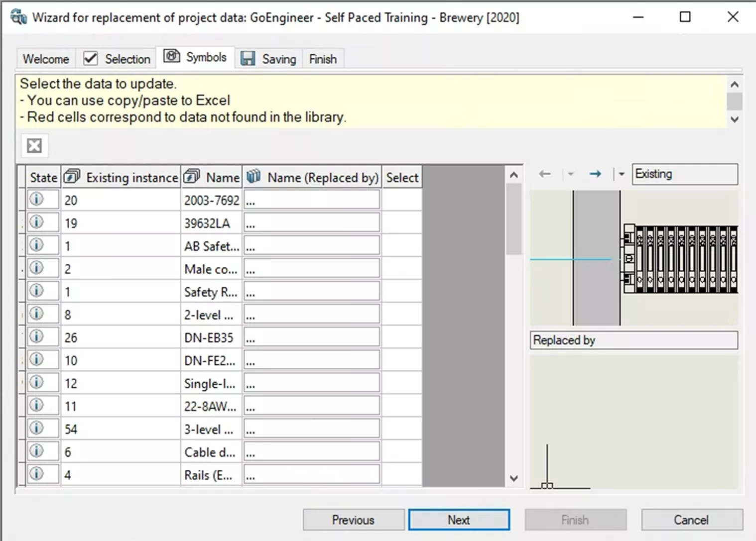756x541 pixels.
Task: Click the info state icon for 2003-7692
Action: pyautogui.click(x=36, y=200)
